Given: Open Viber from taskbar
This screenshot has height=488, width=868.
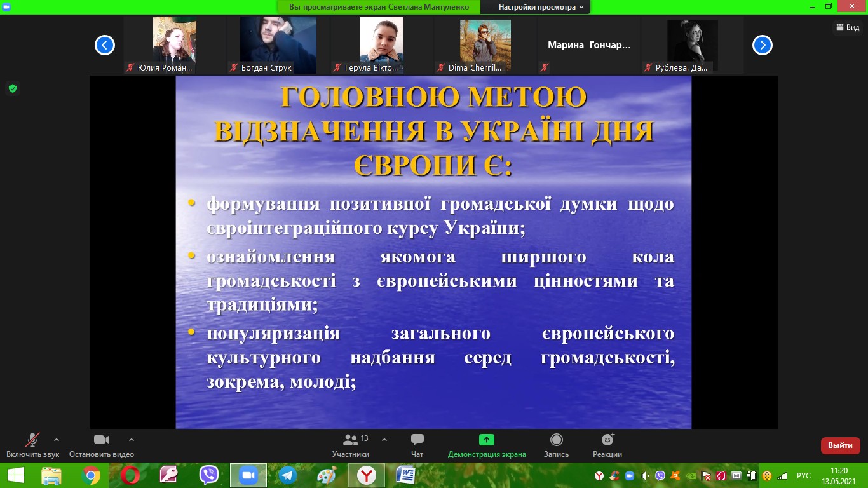Looking at the screenshot, I should point(209,475).
